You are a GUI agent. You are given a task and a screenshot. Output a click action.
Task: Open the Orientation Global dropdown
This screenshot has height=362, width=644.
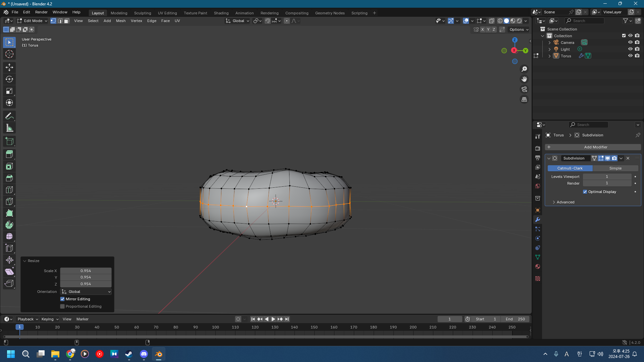(86, 292)
